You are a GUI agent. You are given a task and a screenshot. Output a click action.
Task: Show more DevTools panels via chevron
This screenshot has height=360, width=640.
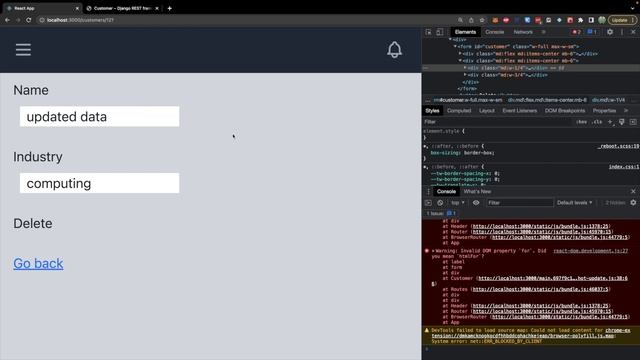[543, 32]
